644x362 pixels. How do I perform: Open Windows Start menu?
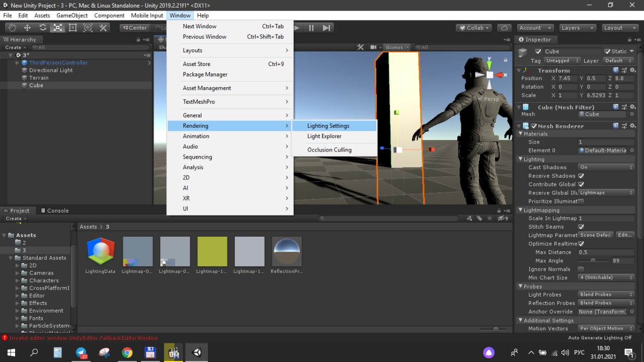[11, 352]
